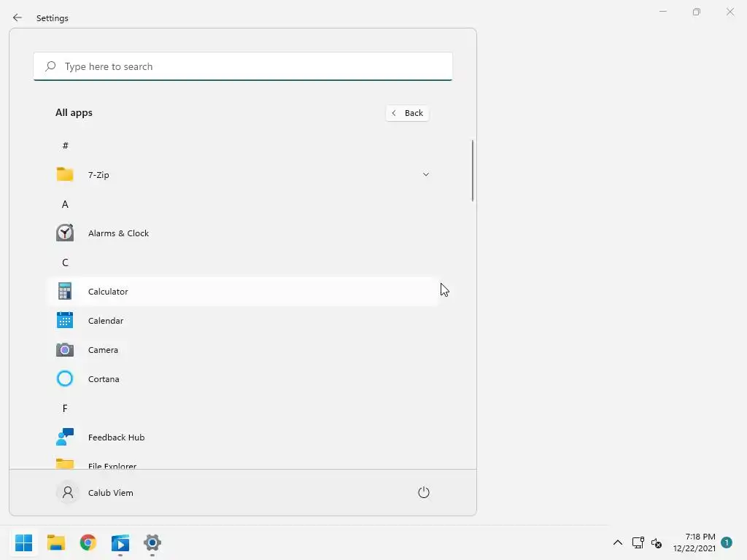Select the 7-Zip text label

(x=98, y=175)
